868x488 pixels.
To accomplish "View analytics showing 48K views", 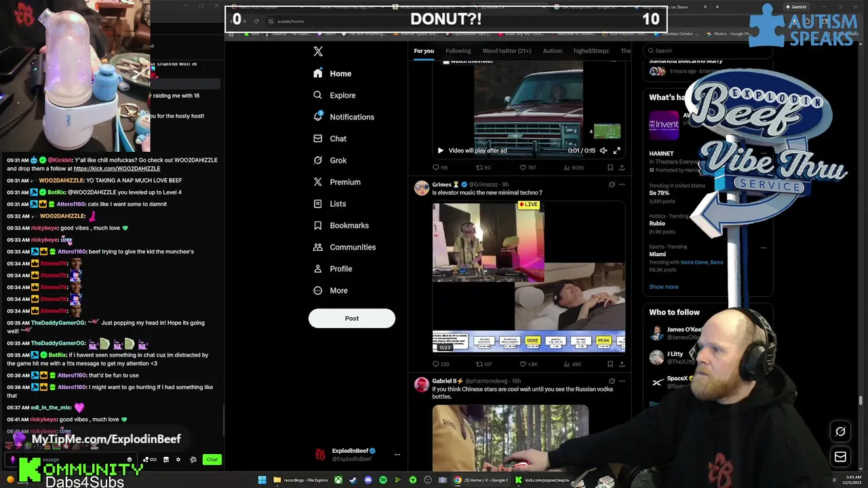I will (x=572, y=364).
